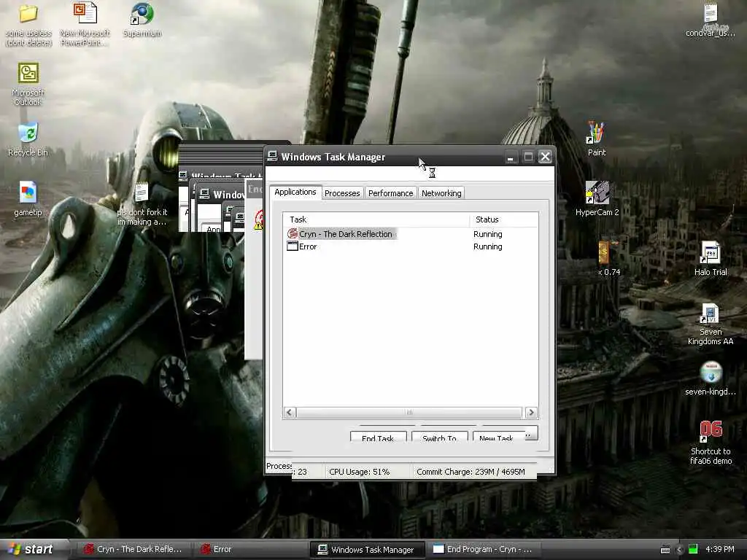
Task: Click Running status of Error task
Action: pyautogui.click(x=488, y=246)
